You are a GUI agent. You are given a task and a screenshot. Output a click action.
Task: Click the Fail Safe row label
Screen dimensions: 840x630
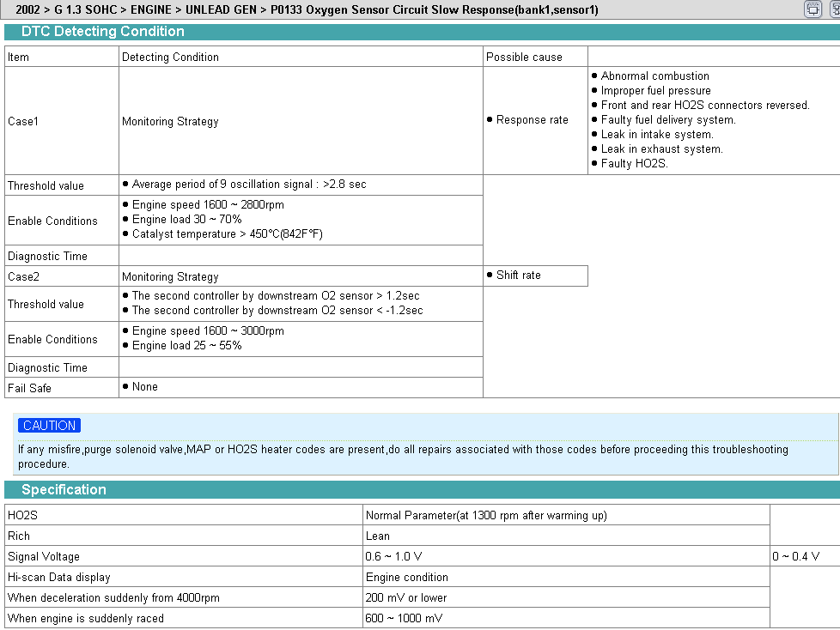29,388
